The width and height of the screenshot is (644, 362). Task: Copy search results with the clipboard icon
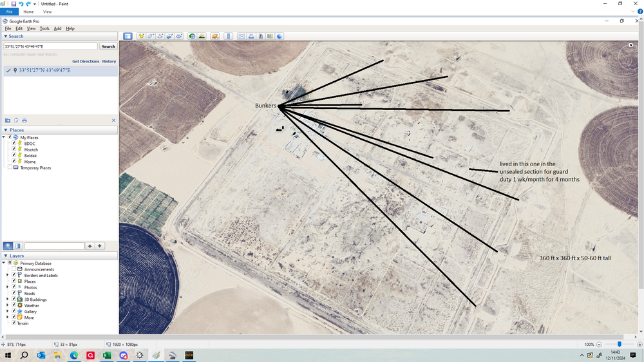point(16,120)
